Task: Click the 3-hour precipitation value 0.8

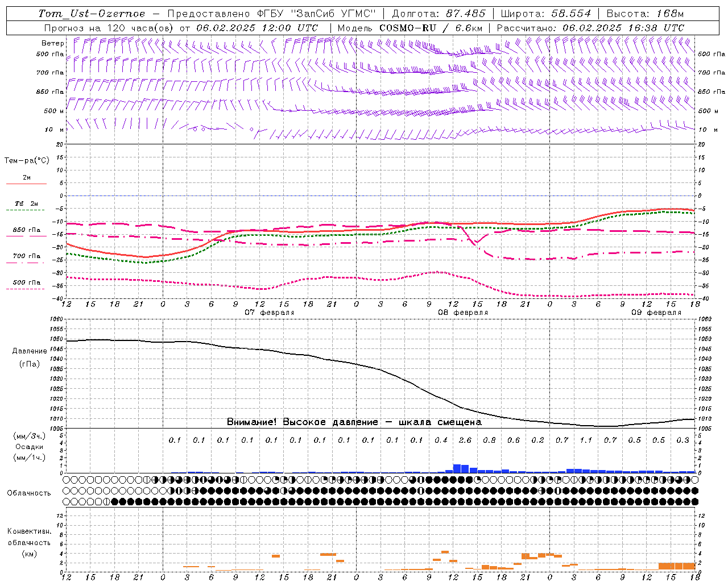Action: tap(489, 440)
